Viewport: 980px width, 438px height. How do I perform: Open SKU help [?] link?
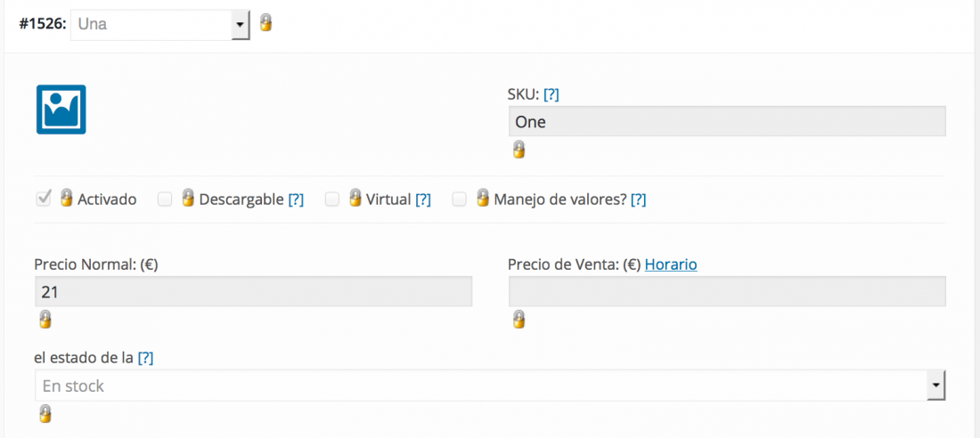(551, 94)
